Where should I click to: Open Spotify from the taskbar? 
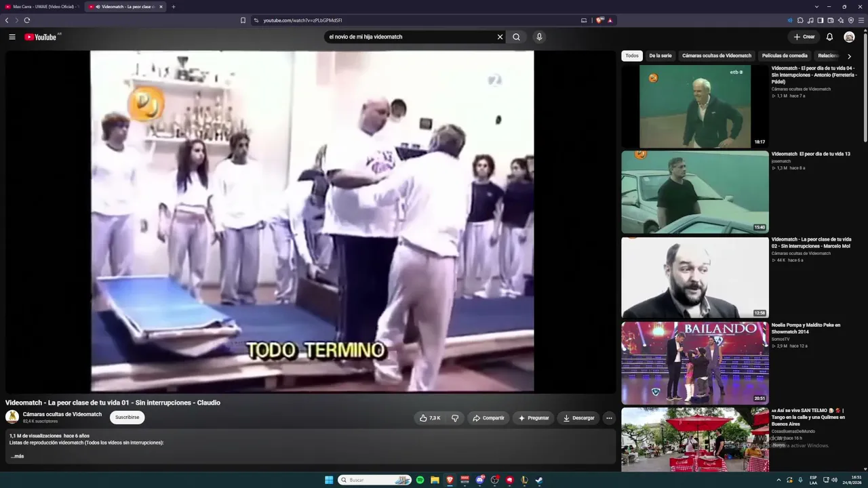point(420,480)
